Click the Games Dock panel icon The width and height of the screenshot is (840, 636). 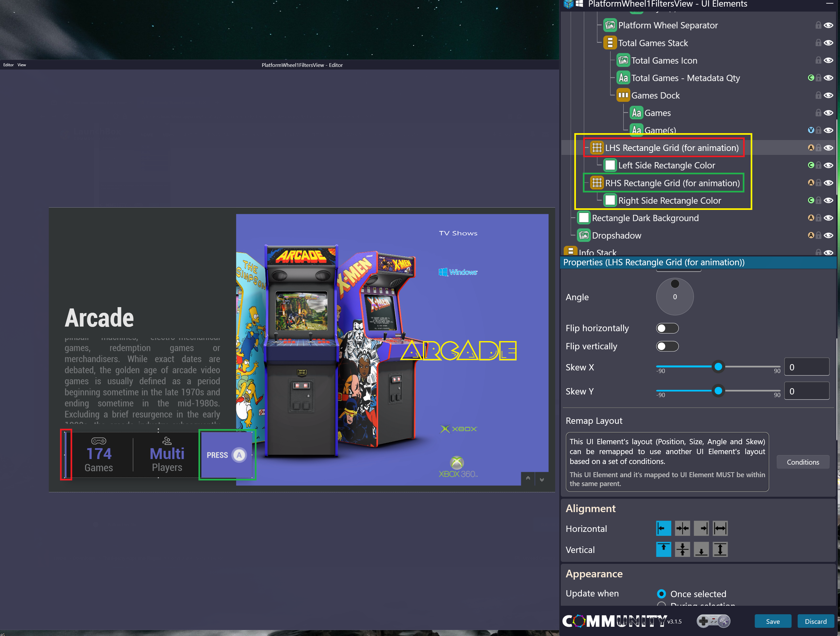click(623, 95)
